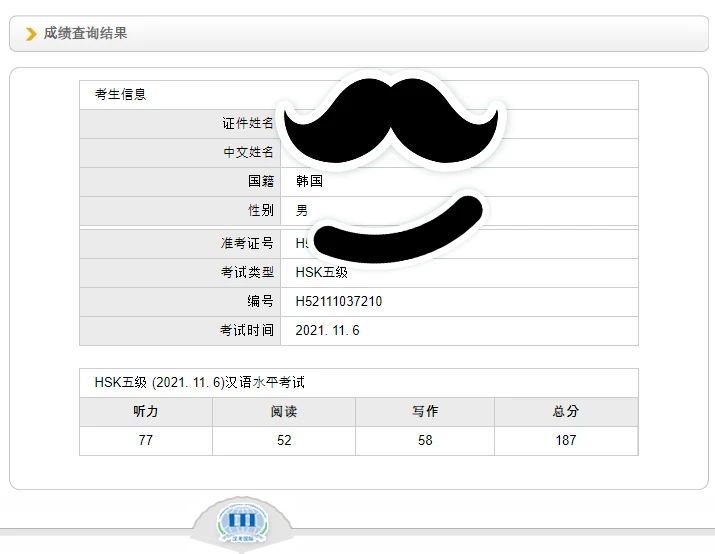This screenshot has width=715, height=554.
Task: Select the number H52111037210
Action: pos(339,301)
